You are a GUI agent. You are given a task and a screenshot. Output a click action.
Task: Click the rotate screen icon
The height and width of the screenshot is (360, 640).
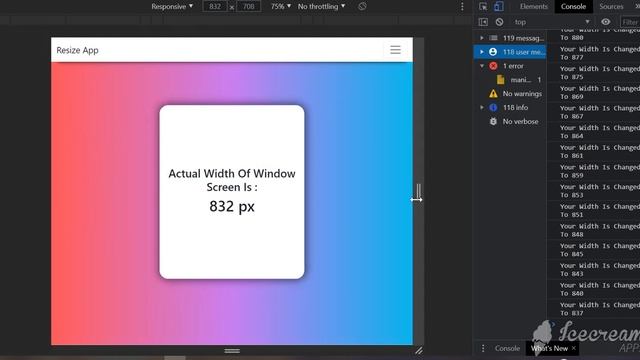(362, 7)
